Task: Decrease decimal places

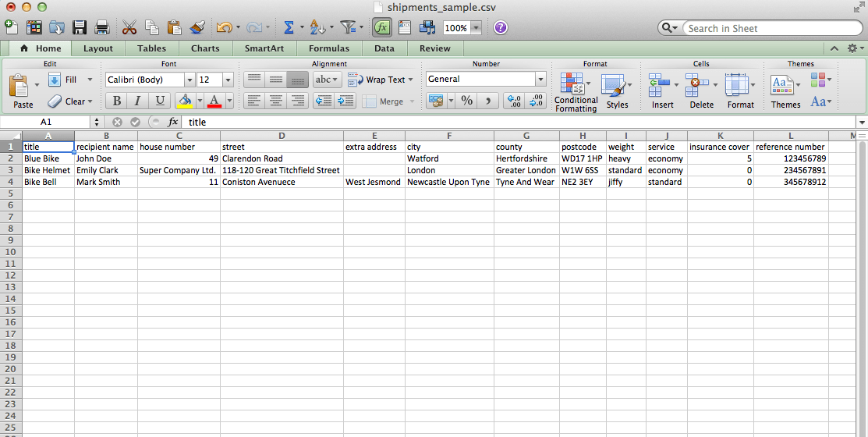Action: pos(536,101)
